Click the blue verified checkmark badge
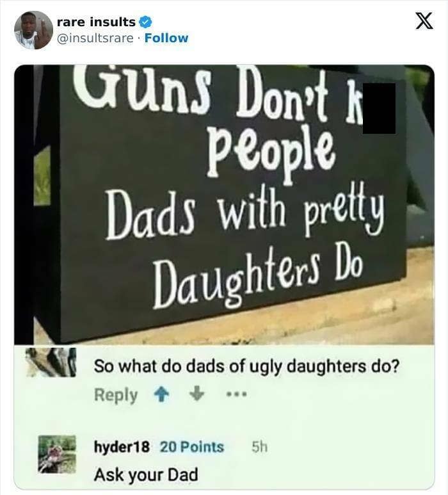 tap(146, 22)
